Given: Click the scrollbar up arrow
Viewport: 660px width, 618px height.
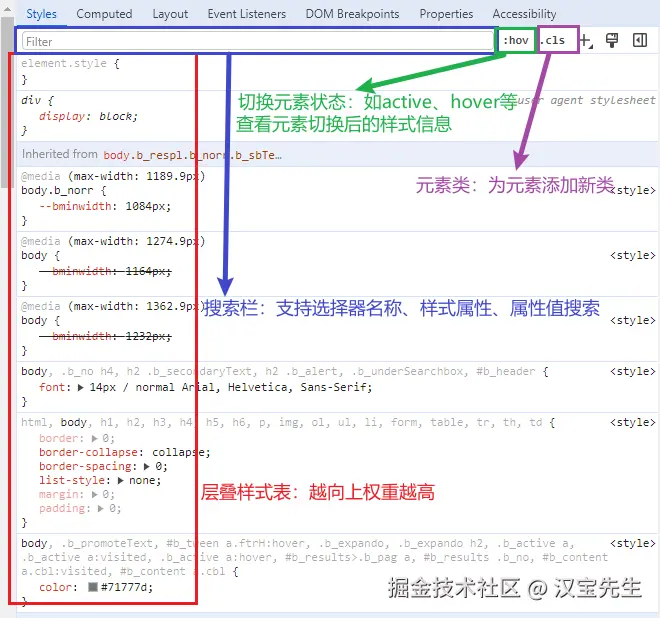Looking at the screenshot, I should tap(7, 8).
